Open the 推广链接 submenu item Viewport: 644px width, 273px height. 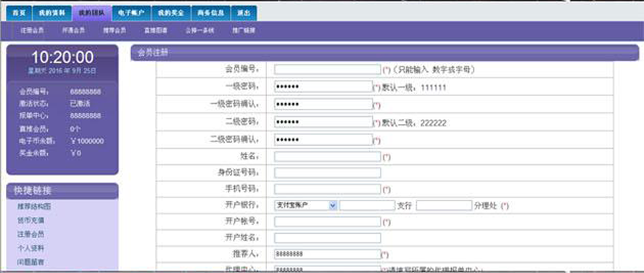(244, 30)
